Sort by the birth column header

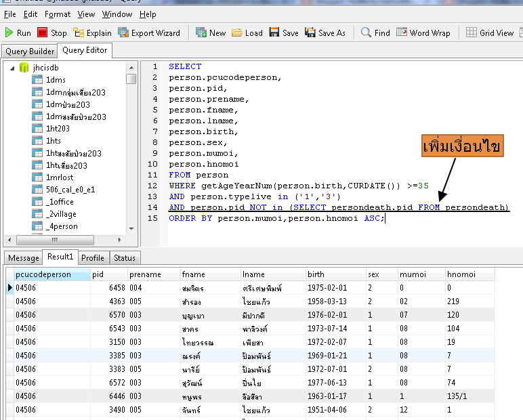pos(316,274)
